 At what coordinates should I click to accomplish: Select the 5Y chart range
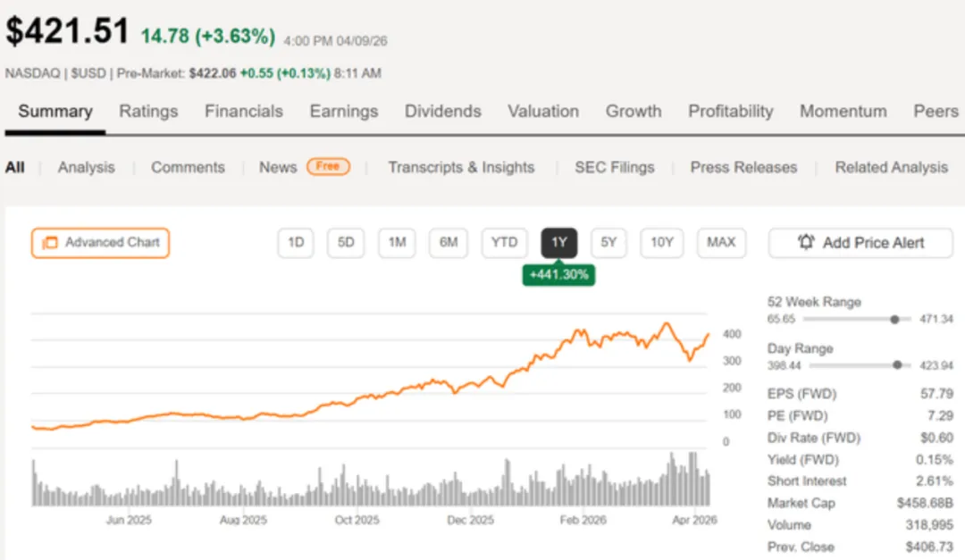pos(608,242)
